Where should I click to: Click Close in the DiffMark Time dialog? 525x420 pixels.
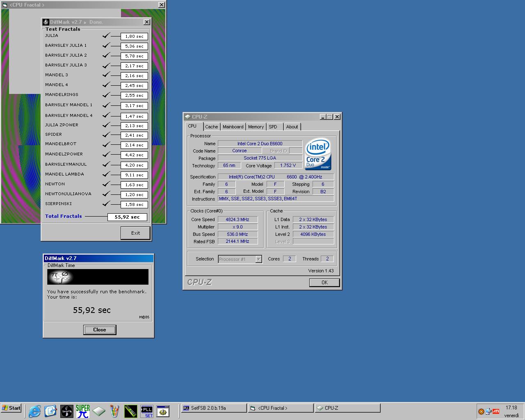[x=100, y=330]
